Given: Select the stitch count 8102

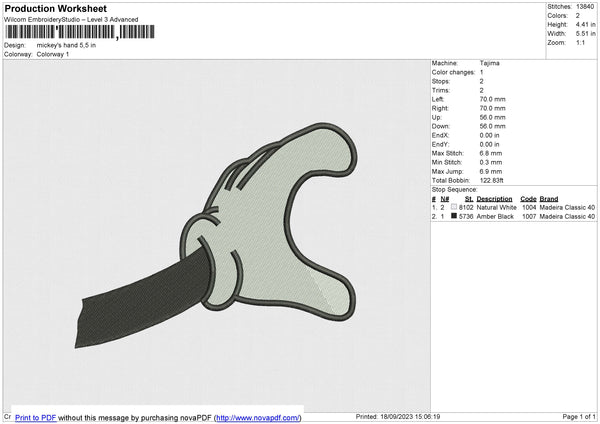Looking at the screenshot, I should point(466,207).
